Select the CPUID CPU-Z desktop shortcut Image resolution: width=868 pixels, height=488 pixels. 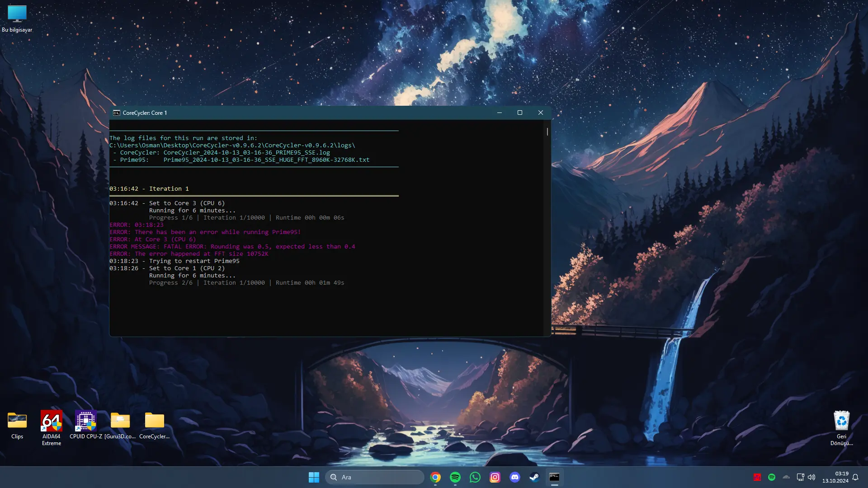pyautogui.click(x=86, y=425)
